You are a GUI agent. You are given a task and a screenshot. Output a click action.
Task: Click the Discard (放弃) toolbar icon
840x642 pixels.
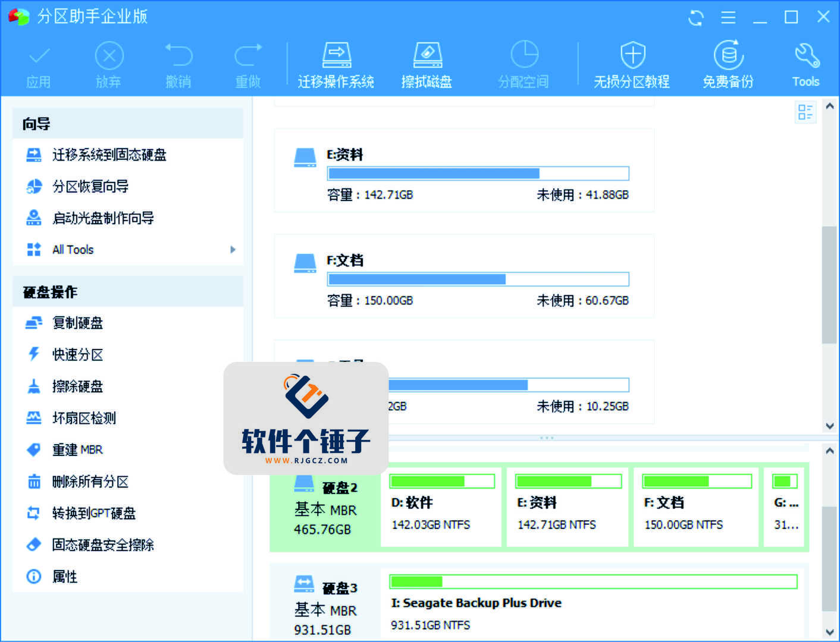[109, 56]
